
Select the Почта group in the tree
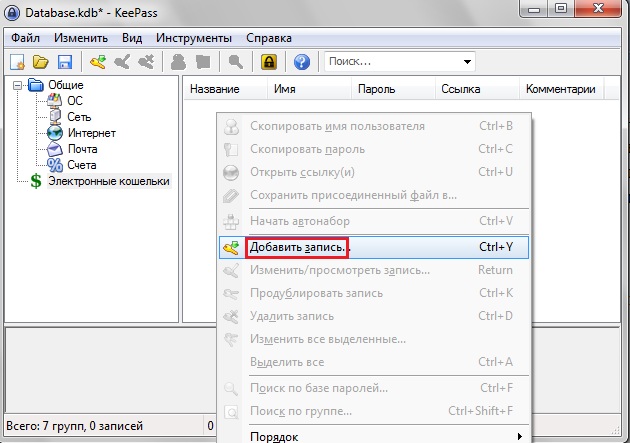pos(82,149)
